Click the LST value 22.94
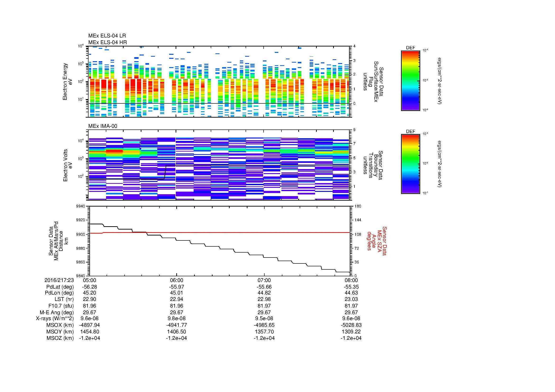Screen dimensions: 555x392 tap(177, 299)
